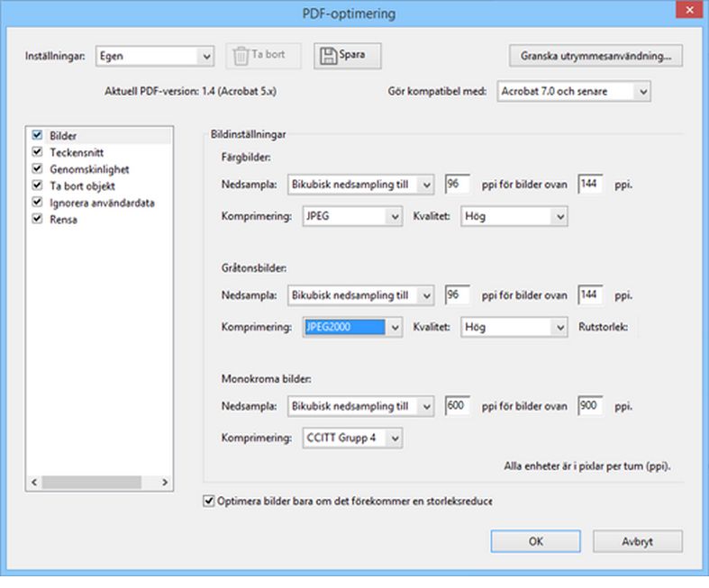Click Färgbilder 96 ppi target field
The image size is (709, 588).
pos(457,184)
